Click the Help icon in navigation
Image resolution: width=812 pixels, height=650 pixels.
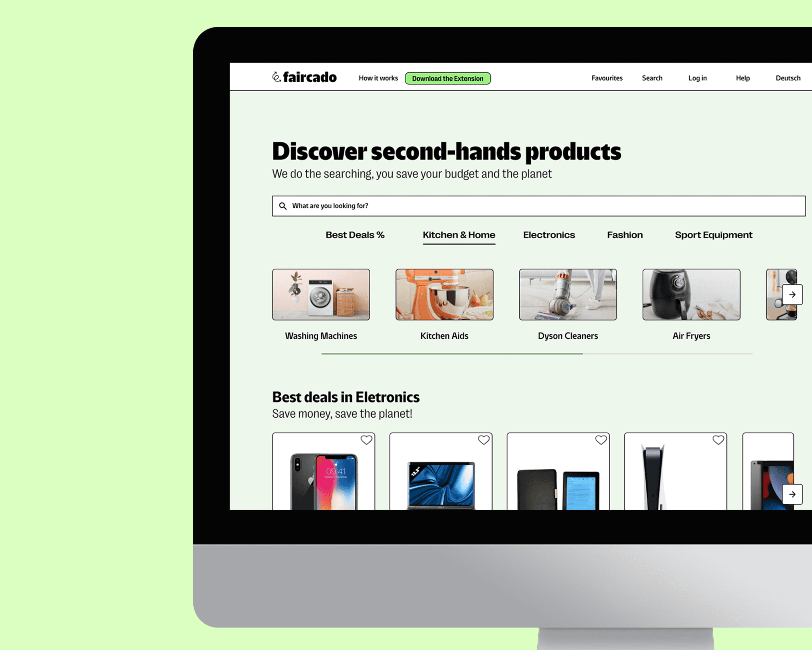coord(742,78)
